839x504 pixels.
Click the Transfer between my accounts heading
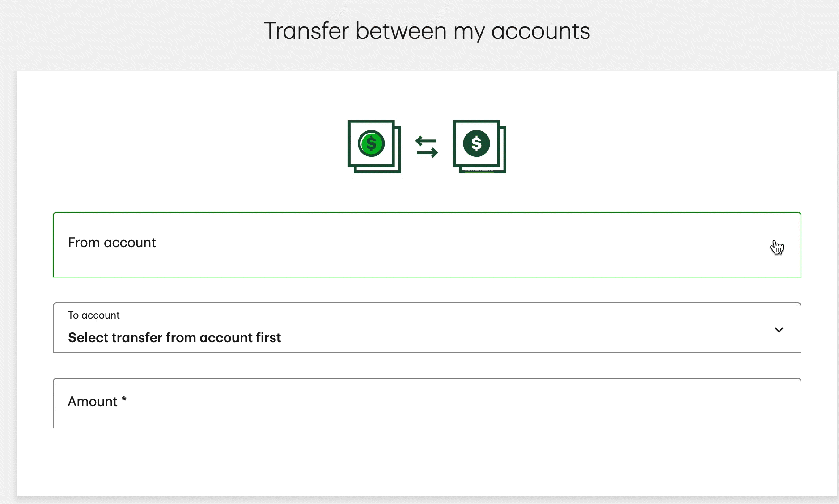click(428, 30)
